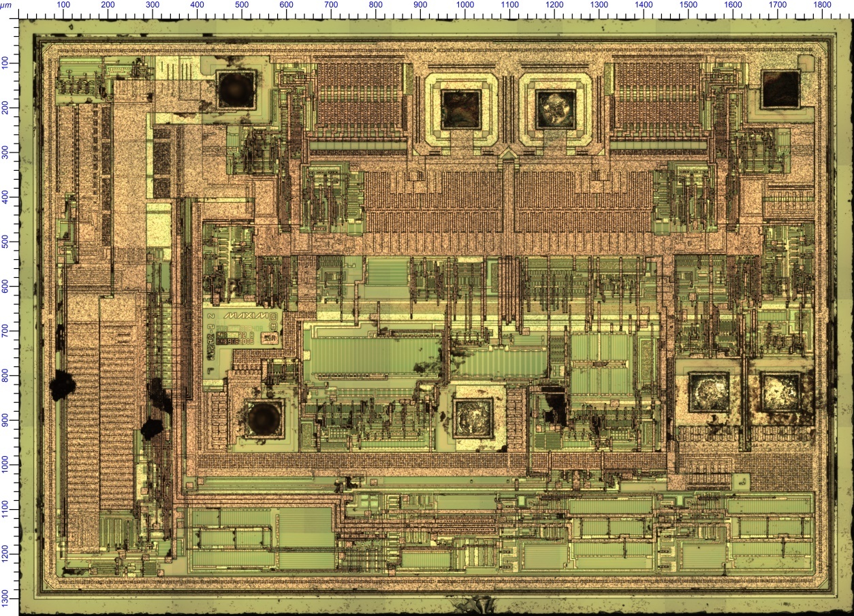Pick the horizontal ruler's 1200 label
Screen dimensions: 854x616
coord(554,5)
